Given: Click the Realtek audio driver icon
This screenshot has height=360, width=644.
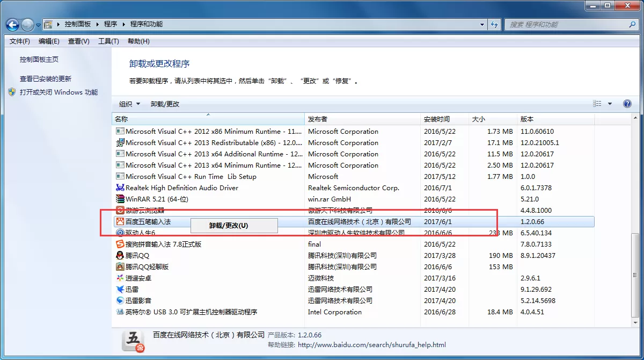Looking at the screenshot, I should [120, 188].
